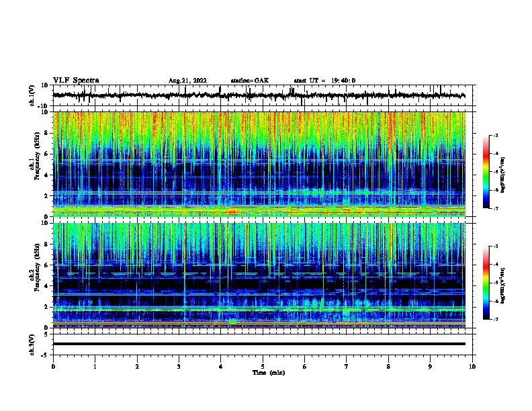Click the ch.3(V) axis label

[32, 345]
